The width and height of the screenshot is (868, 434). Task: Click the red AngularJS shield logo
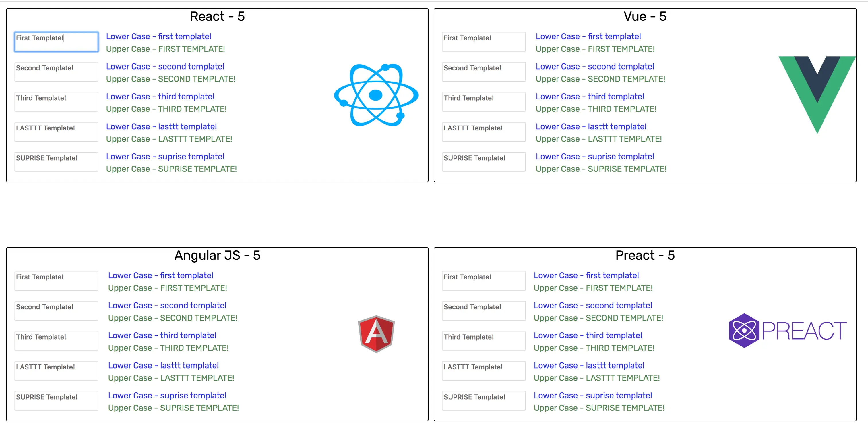click(376, 334)
